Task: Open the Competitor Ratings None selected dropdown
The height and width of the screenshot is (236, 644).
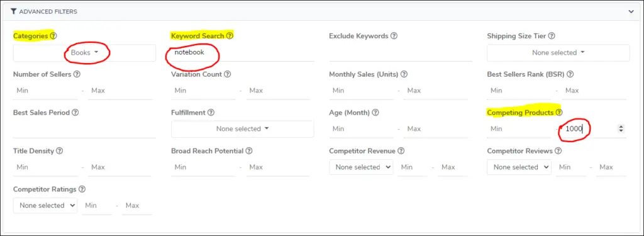Action: (45, 205)
